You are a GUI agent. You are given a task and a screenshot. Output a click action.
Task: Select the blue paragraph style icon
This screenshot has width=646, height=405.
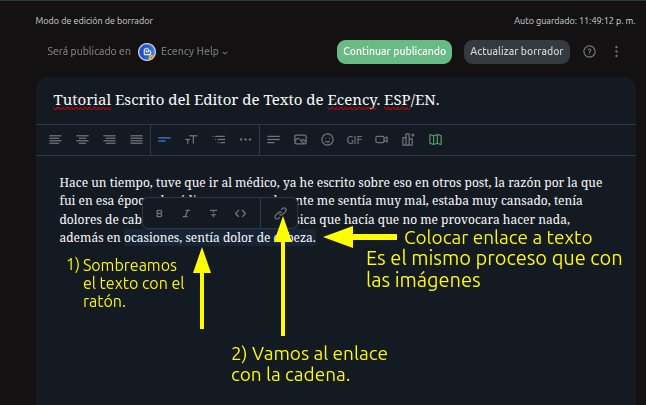coord(164,140)
